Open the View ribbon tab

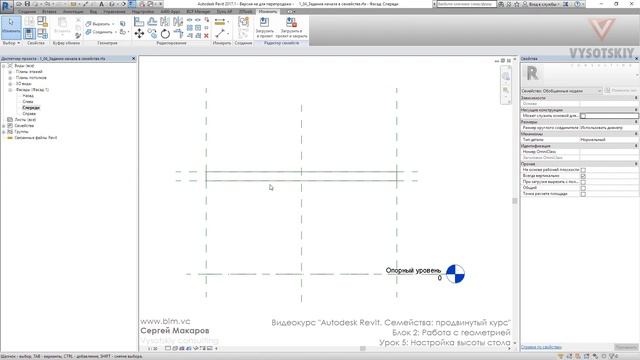[x=93, y=11]
